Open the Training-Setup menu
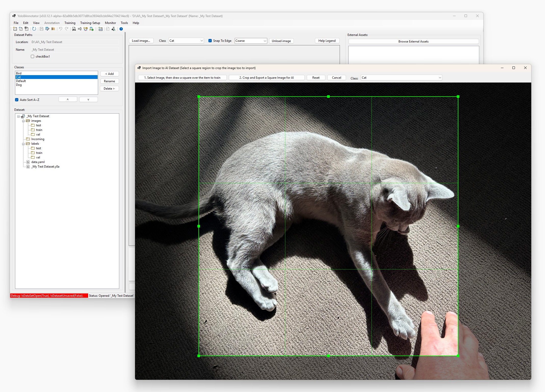The image size is (545, 392). [x=90, y=23]
